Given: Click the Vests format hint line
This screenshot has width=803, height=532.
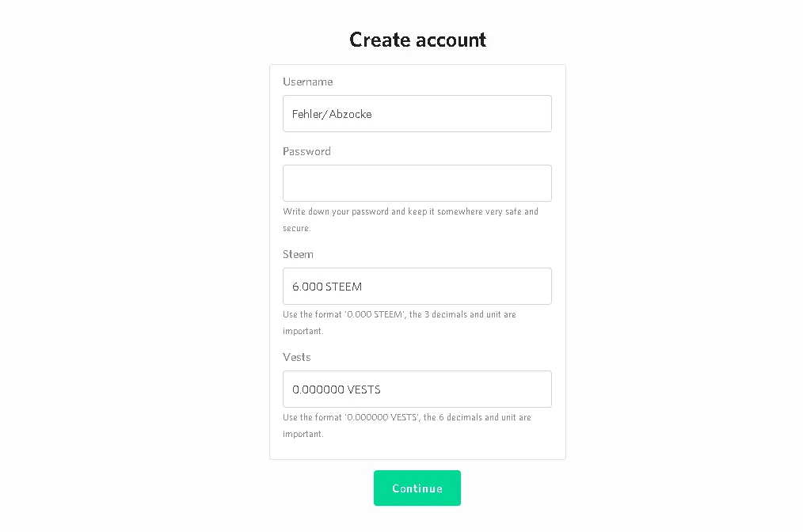Looking at the screenshot, I should tap(406, 425).
